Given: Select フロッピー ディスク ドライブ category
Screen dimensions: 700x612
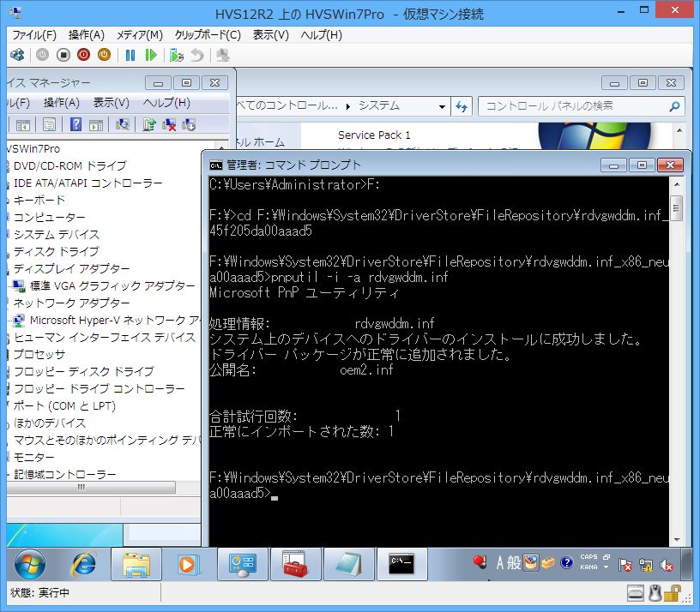Looking at the screenshot, I should [84, 371].
